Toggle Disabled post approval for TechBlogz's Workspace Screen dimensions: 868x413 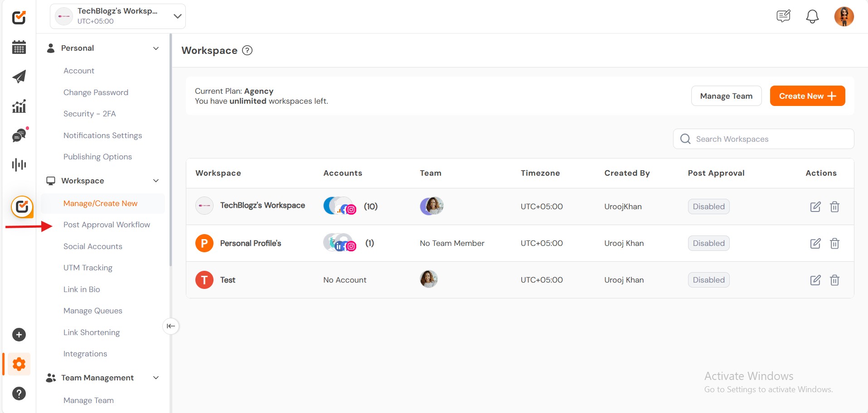(708, 206)
